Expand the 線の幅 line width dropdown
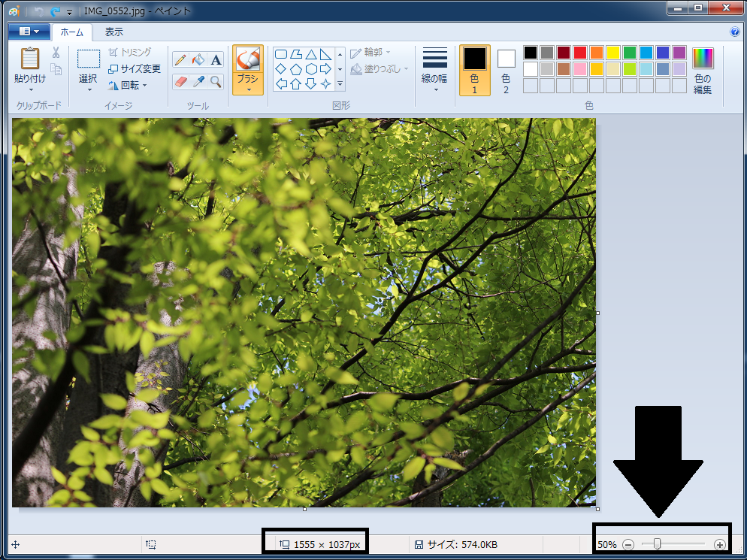This screenshot has width=747, height=560. (x=434, y=70)
